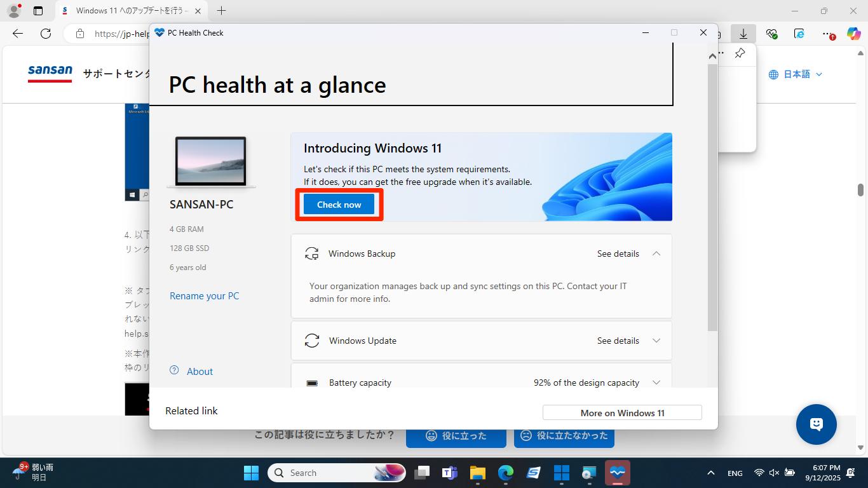868x488 pixels.
Task: Click the PC Health Check scrollbar up arrow
Action: (712, 56)
